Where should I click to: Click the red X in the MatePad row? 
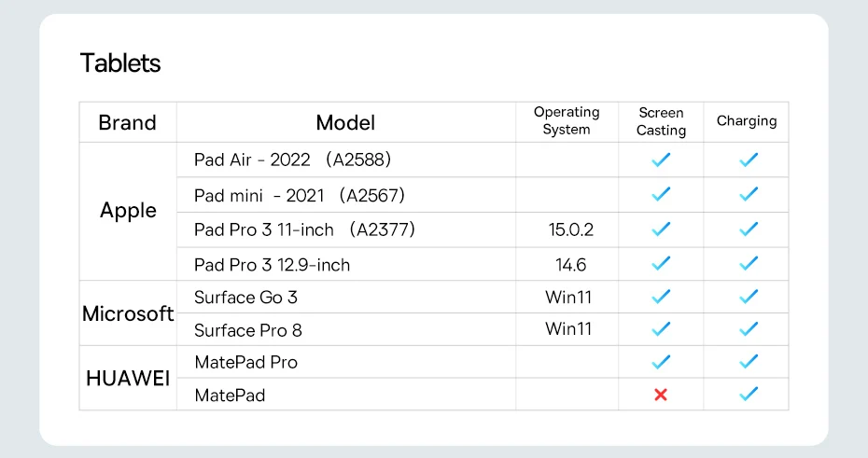661,395
